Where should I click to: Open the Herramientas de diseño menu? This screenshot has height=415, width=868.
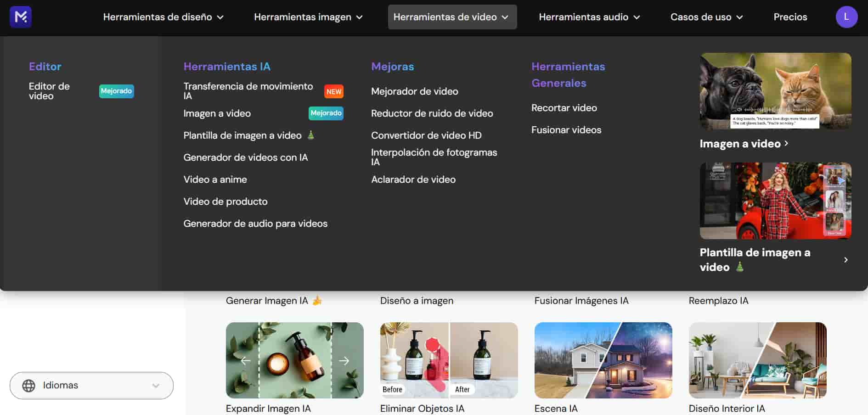pyautogui.click(x=163, y=17)
